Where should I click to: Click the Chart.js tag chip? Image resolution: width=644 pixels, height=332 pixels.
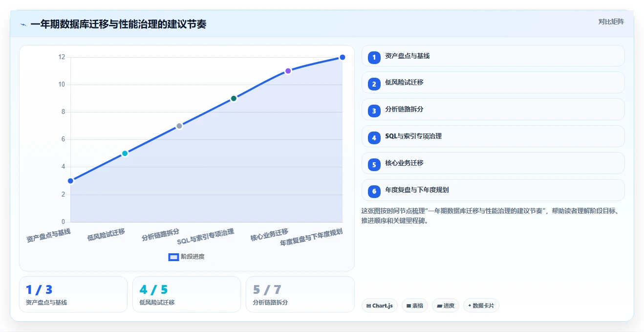click(380, 306)
